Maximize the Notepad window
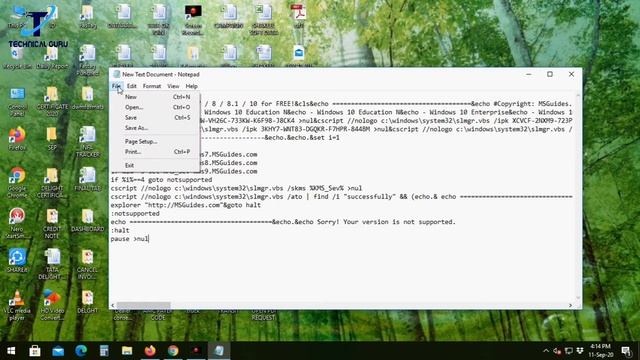 coord(550,74)
